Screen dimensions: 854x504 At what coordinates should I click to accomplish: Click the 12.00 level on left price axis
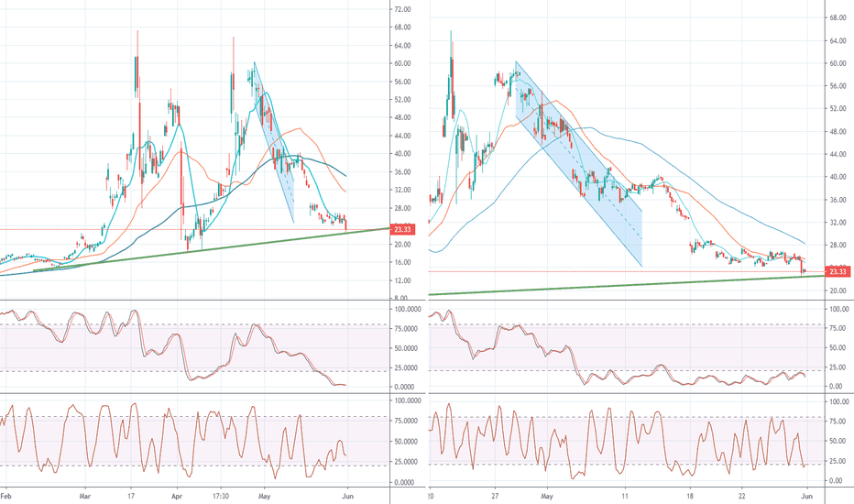tap(402, 280)
